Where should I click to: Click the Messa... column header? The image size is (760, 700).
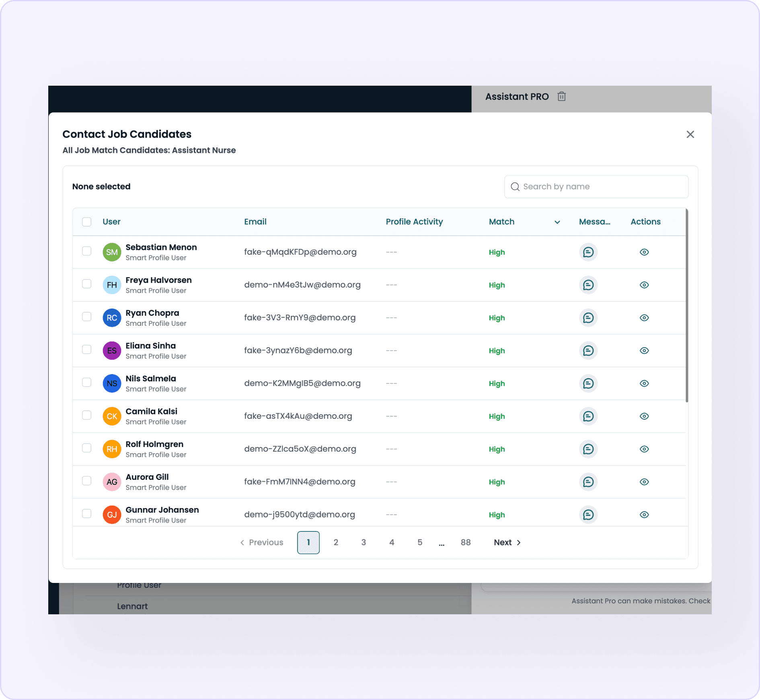point(595,222)
